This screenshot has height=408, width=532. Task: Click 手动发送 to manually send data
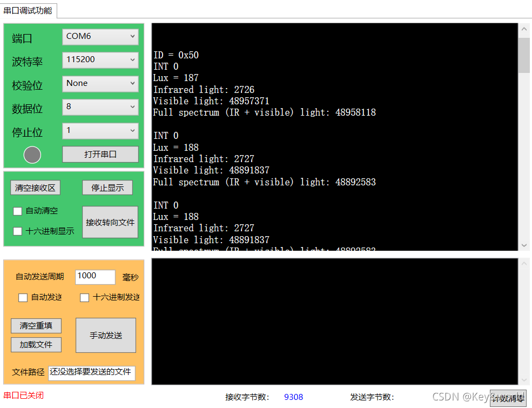pos(105,335)
